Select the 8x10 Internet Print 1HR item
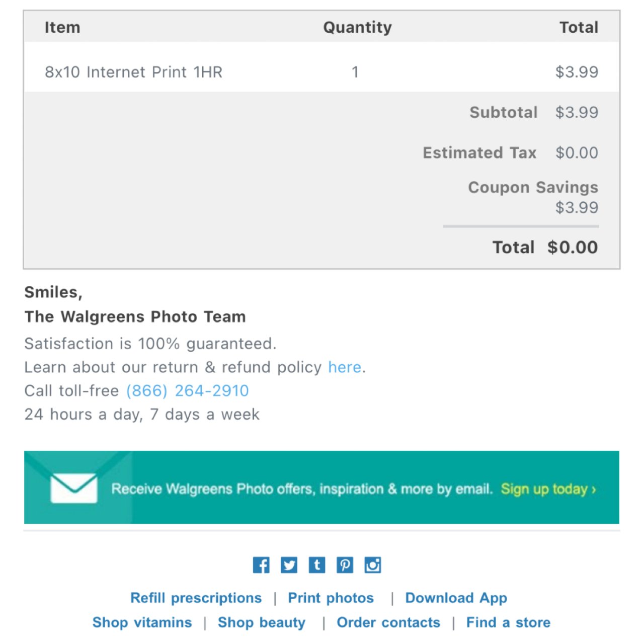Screen dimensions: 644x644 click(133, 72)
